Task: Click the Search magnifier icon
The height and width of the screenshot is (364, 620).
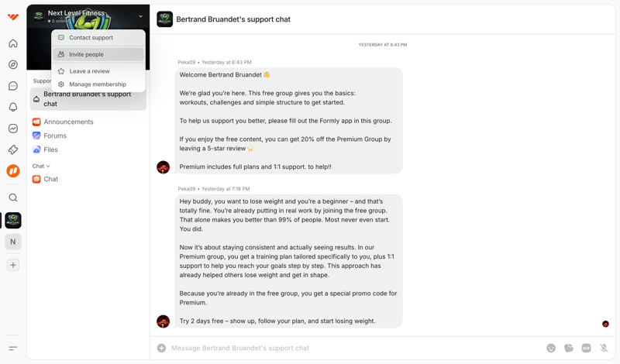Action: 13,198
